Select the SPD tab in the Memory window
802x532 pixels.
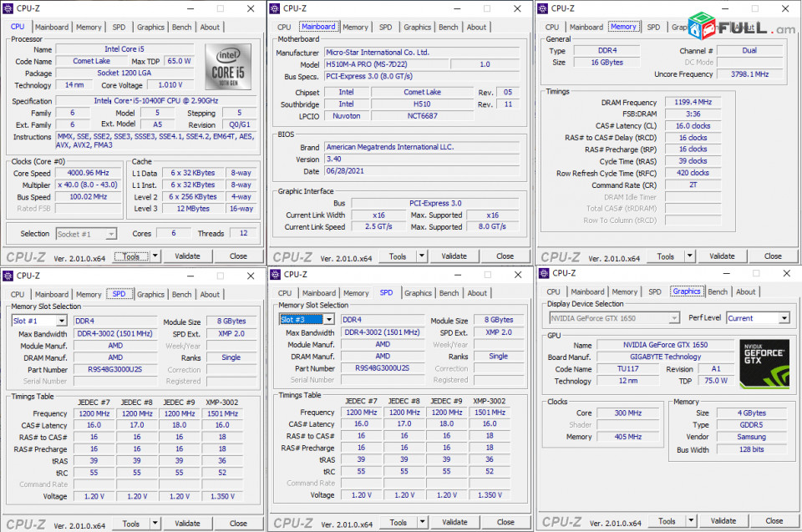[653, 27]
